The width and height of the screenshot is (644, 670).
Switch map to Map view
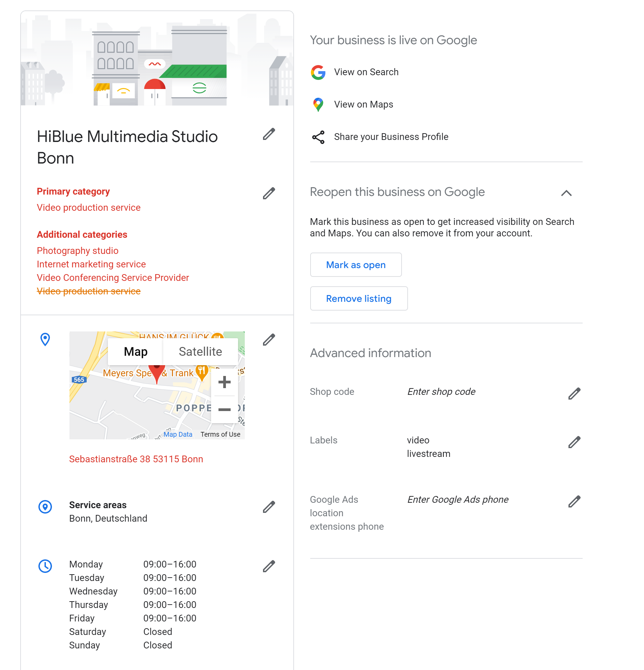tap(136, 352)
